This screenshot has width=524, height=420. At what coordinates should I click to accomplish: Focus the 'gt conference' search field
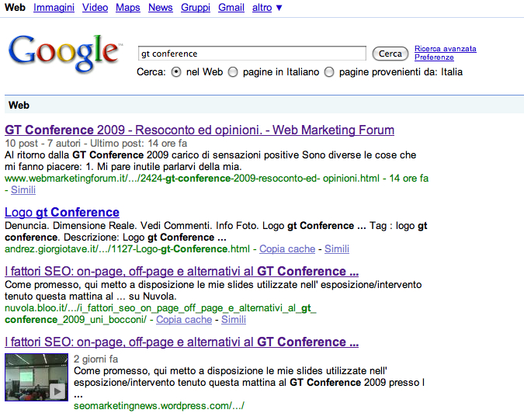click(252, 54)
